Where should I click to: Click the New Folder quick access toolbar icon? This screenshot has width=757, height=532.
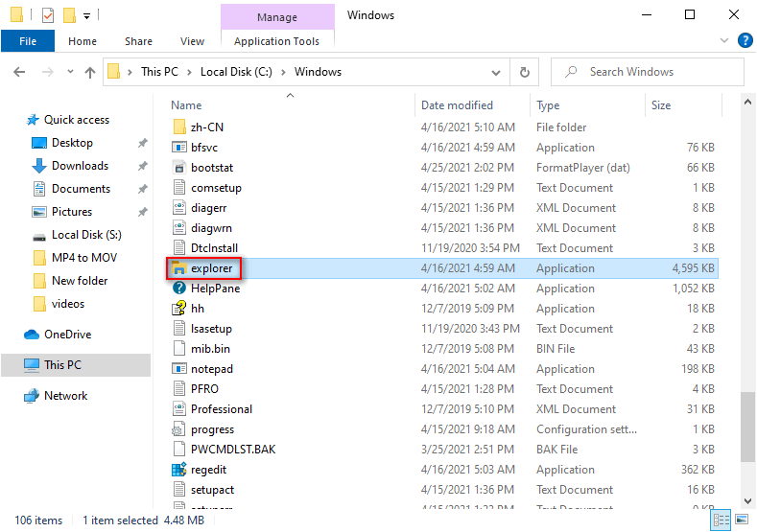point(69,15)
